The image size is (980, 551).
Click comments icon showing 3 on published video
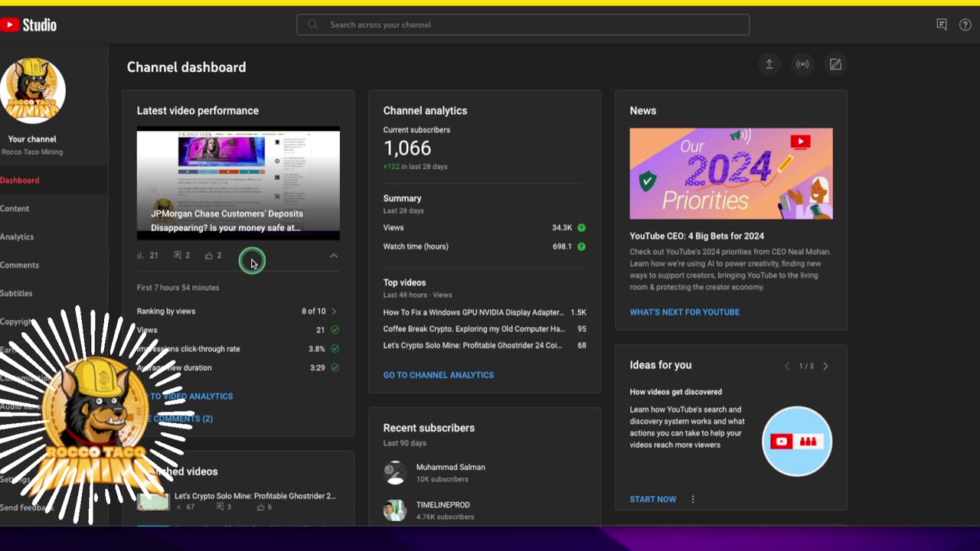tap(220, 507)
